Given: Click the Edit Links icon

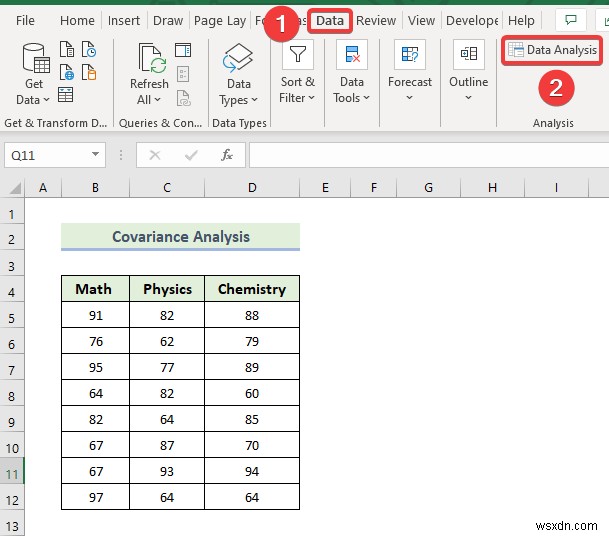Looking at the screenshot, I should click(x=183, y=98).
